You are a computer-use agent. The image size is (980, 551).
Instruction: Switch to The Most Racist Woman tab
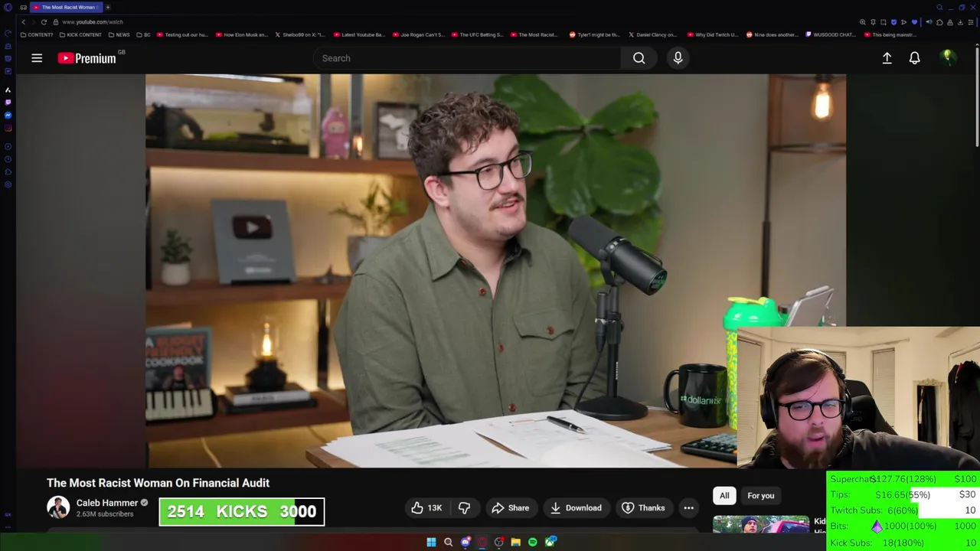(67, 7)
